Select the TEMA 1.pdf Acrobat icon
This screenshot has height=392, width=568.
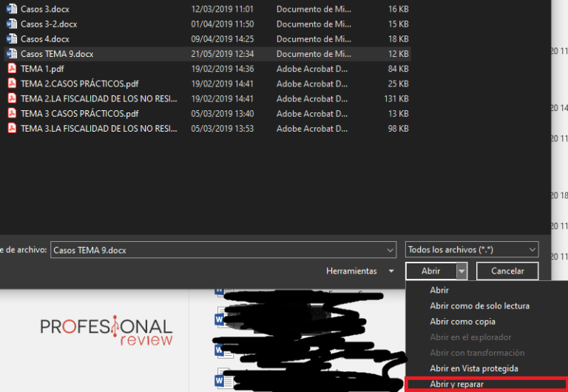coord(12,69)
